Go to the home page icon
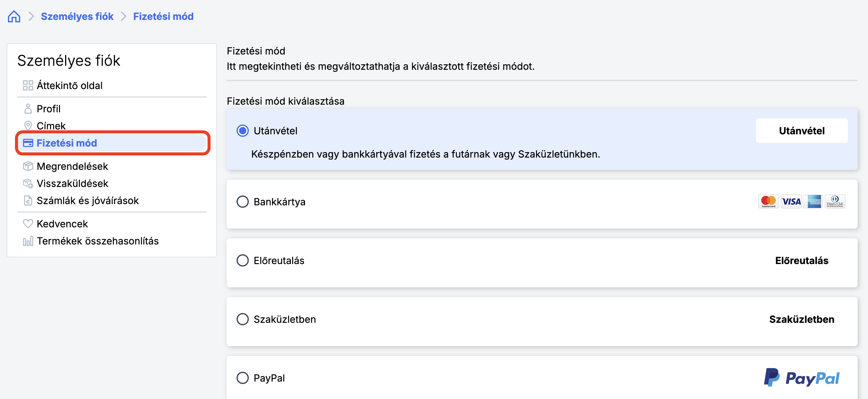The image size is (868, 399). click(x=14, y=16)
